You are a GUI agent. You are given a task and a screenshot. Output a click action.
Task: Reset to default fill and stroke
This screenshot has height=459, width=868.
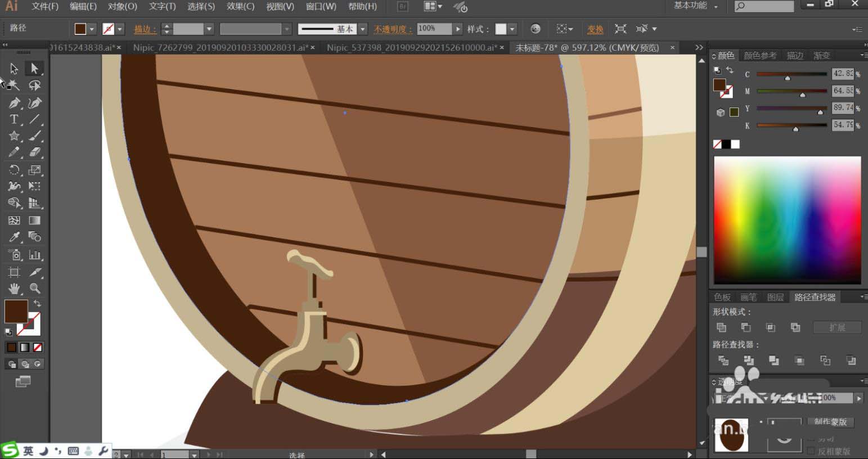point(8,332)
